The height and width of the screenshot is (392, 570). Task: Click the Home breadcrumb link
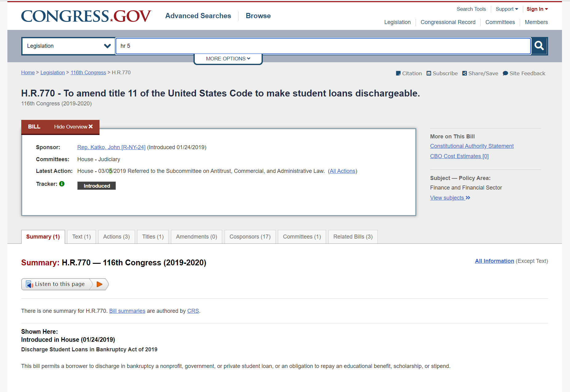pyautogui.click(x=28, y=72)
